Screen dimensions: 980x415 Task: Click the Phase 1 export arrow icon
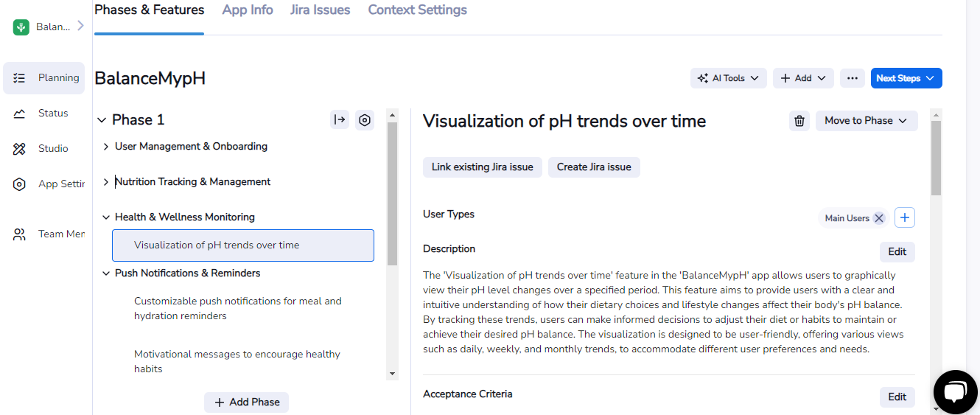(x=340, y=120)
